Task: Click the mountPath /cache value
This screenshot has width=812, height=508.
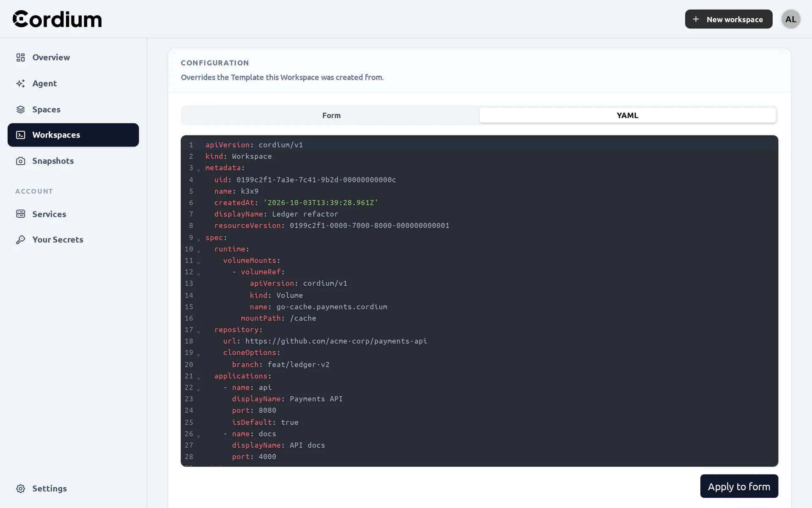Action: click(303, 318)
